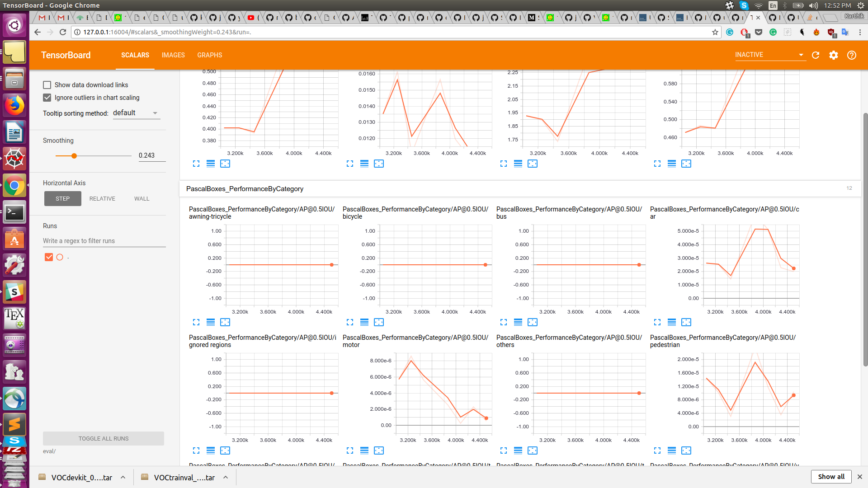868x488 pixels.
Task: Open VOCdevkit download options arrow
Action: coord(123,478)
